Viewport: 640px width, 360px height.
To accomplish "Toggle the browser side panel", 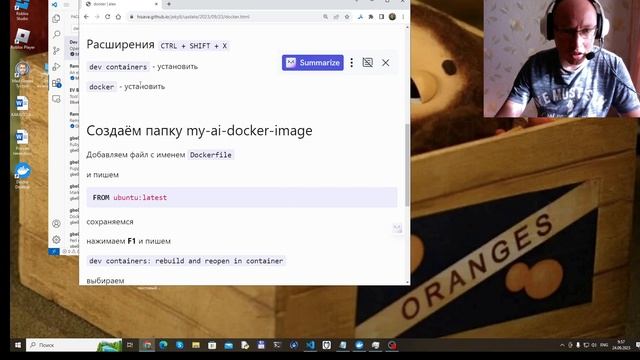I will [381, 17].
